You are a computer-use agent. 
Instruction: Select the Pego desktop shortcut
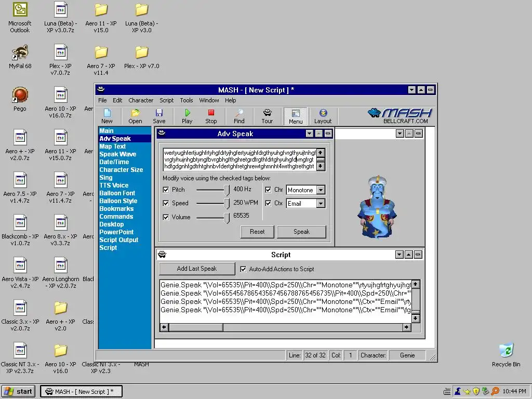click(x=20, y=99)
